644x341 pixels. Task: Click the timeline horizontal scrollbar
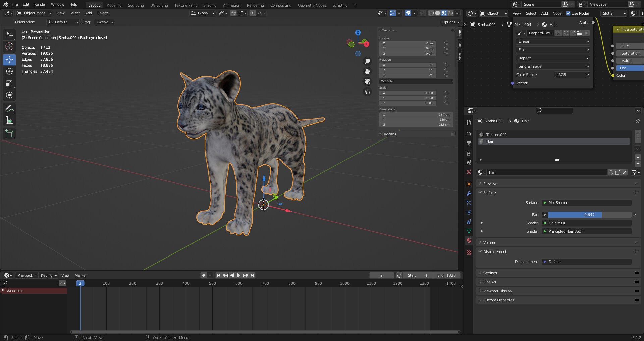coord(265,332)
